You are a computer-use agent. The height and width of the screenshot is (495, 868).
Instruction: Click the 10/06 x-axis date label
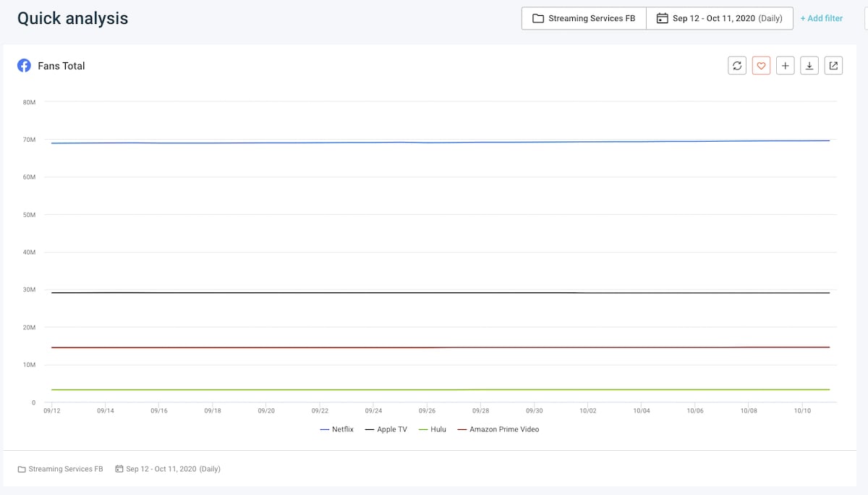[695, 410]
